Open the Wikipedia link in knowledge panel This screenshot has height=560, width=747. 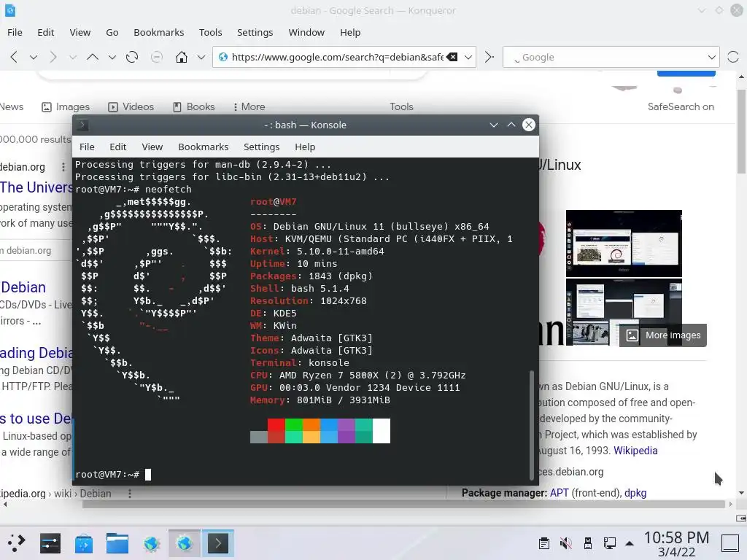coord(635,451)
